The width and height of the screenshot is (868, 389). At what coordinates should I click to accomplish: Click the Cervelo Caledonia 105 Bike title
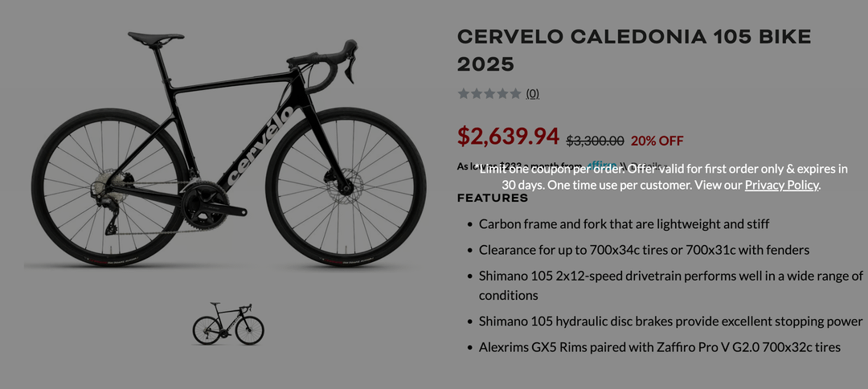pyautogui.click(x=633, y=50)
